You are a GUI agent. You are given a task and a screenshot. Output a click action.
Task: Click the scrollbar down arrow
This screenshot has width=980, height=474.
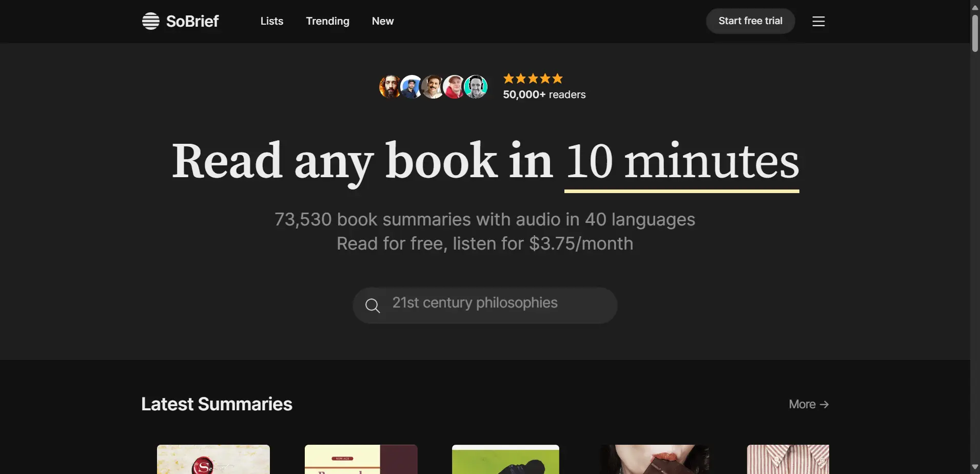pyautogui.click(x=975, y=467)
